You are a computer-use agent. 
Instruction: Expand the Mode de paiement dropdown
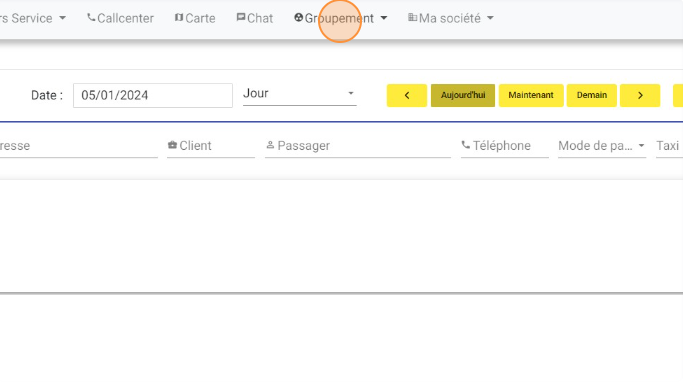(x=602, y=146)
